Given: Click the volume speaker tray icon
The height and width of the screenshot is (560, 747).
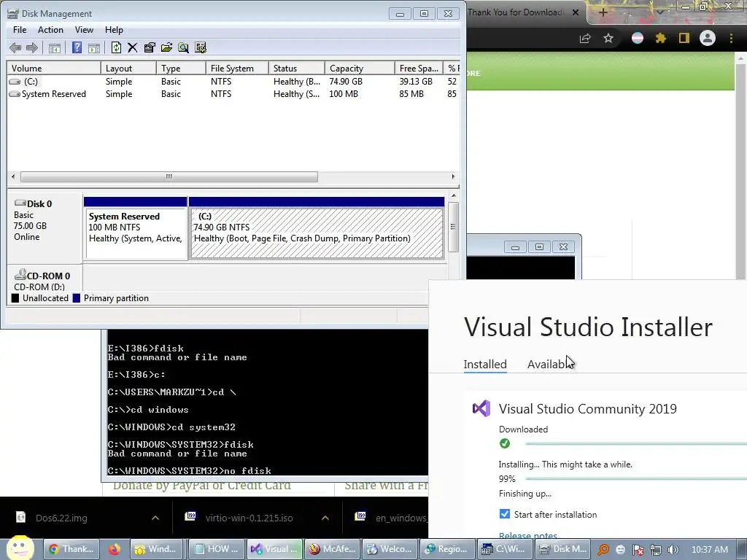Looking at the screenshot, I should [x=673, y=550].
